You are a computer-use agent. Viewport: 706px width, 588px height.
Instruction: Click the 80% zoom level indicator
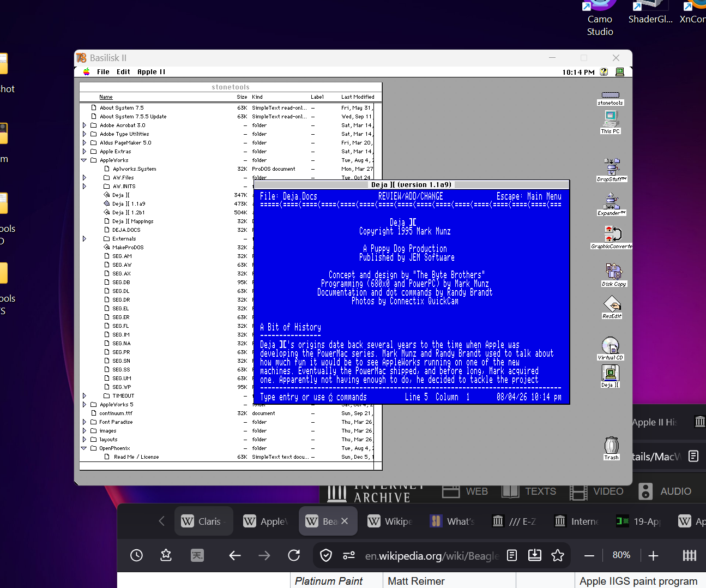pos(621,555)
